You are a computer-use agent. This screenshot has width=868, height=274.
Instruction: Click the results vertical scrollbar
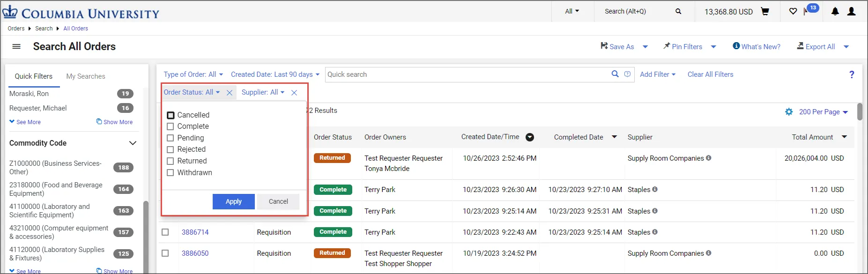pyautogui.click(x=860, y=112)
